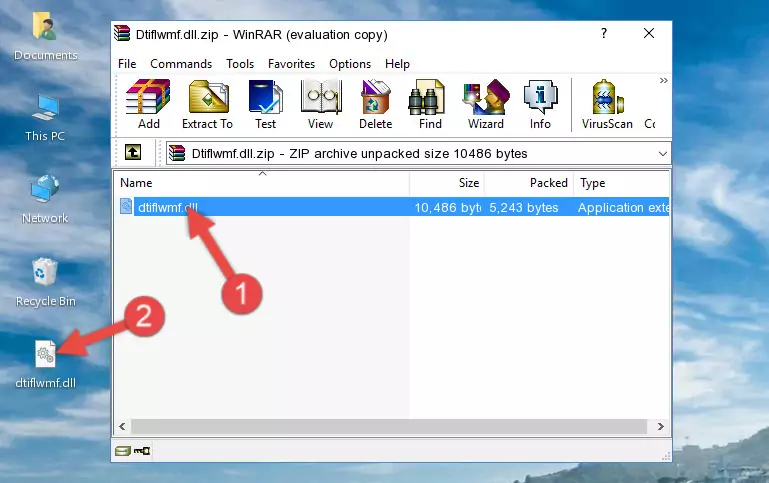Click the archive icon in the address bar

click(x=177, y=153)
